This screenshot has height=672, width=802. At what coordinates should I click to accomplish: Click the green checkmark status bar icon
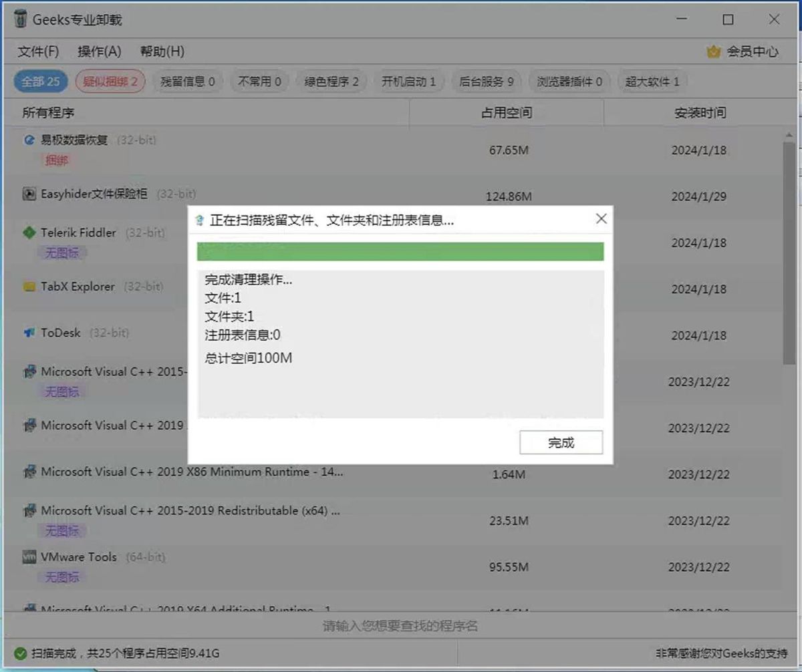click(20, 653)
